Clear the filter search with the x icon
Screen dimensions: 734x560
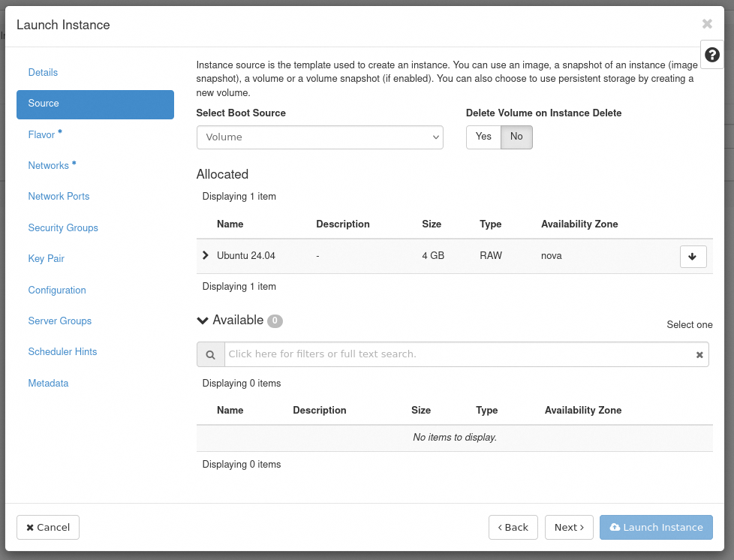click(x=699, y=354)
